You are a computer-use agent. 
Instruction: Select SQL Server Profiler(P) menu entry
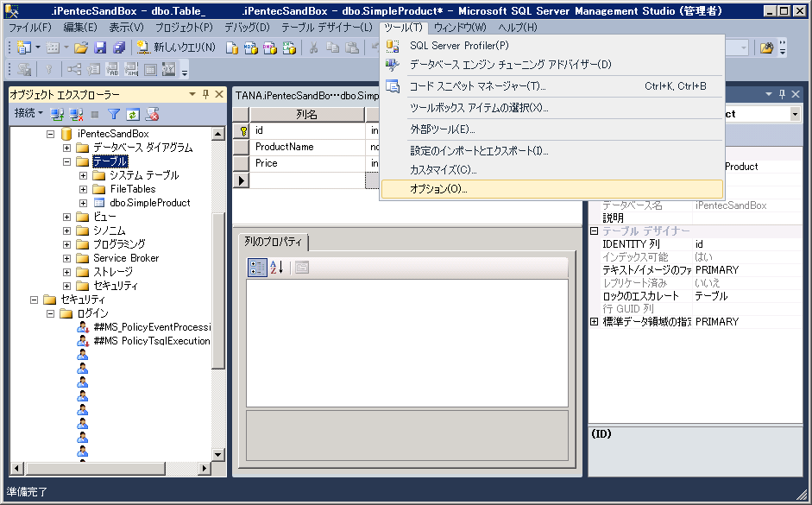point(552,46)
